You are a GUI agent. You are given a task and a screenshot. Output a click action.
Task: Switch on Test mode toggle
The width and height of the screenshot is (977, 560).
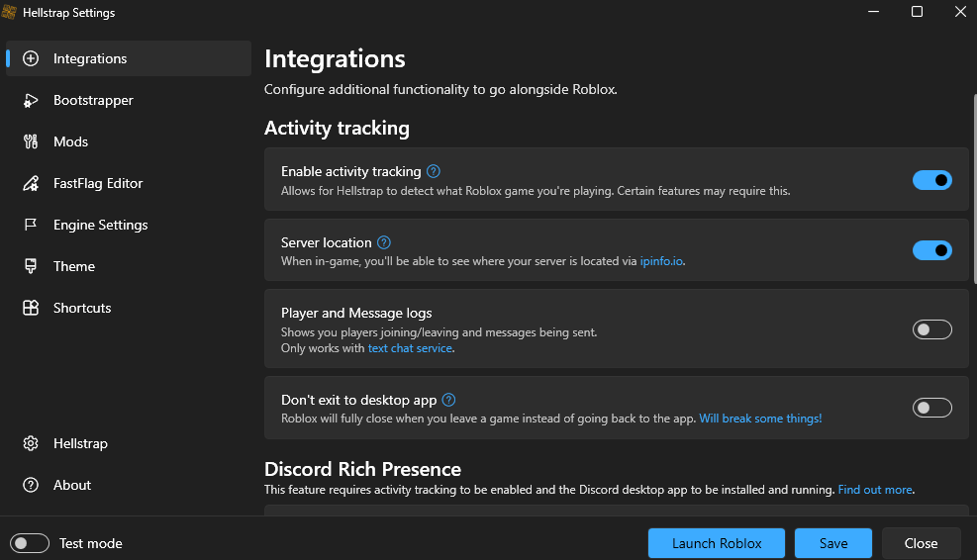30,543
